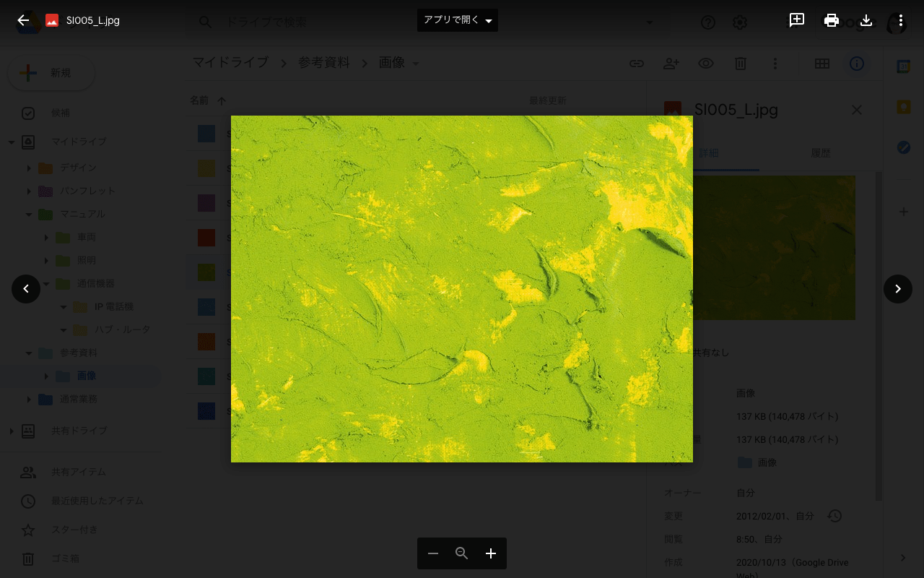Reset zoom with magnifier icon
The height and width of the screenshot is (578, 924).
point(462,553)
